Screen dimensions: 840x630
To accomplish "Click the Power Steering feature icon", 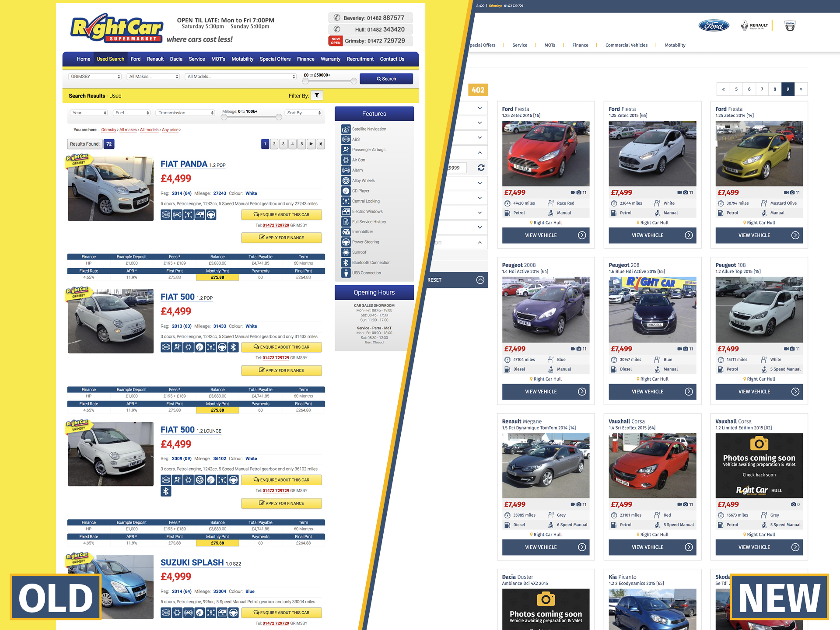I will click(x=346, y=242).
